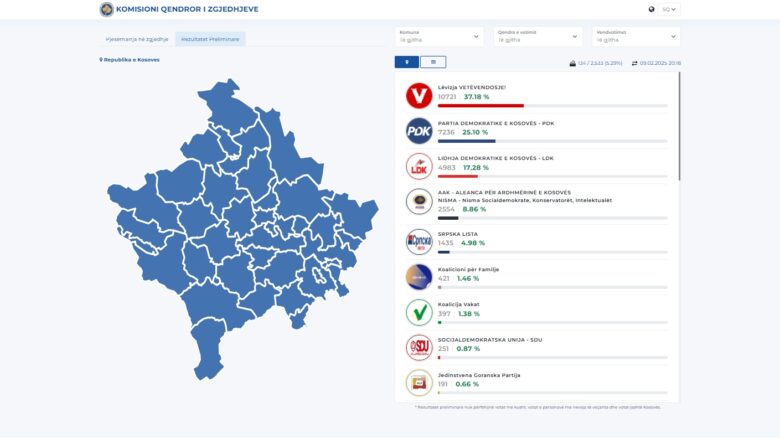Switch to table view toggle
The image size is (780, 439).
(x=433, y=62)
